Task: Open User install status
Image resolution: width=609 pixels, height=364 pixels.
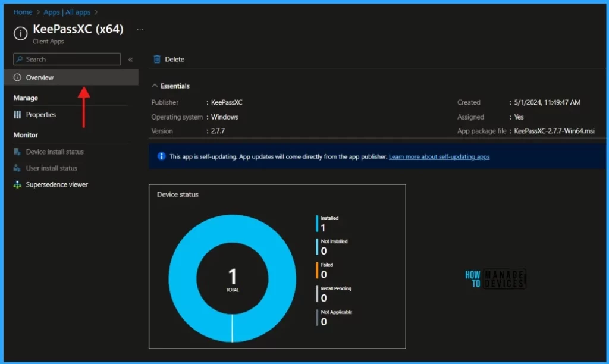Action: click(52, 168)
